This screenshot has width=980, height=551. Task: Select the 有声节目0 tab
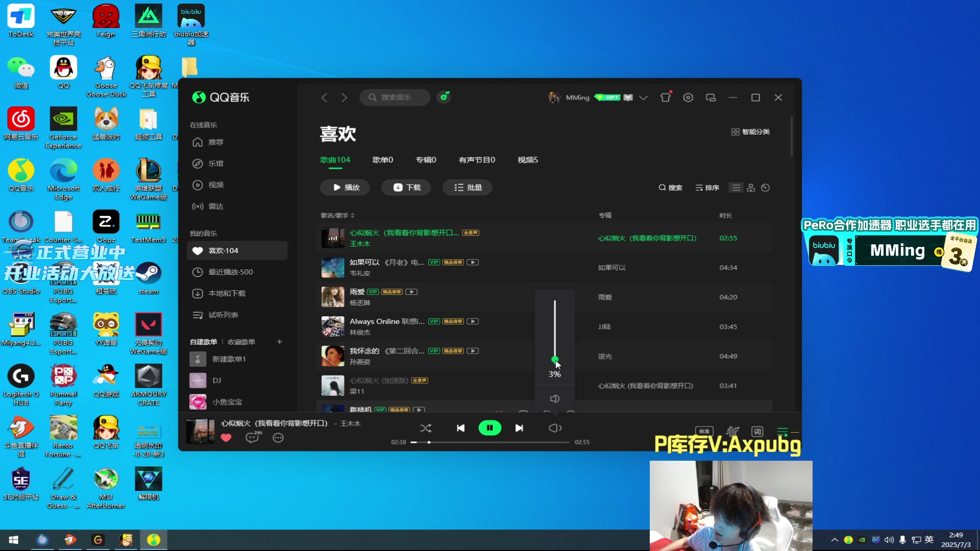coord(477,160)
